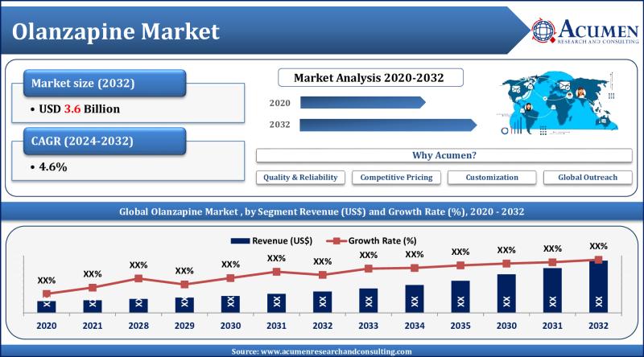Click the Why Acumen? banner
Screen dimensions: 644x357
tap(444, 155)
